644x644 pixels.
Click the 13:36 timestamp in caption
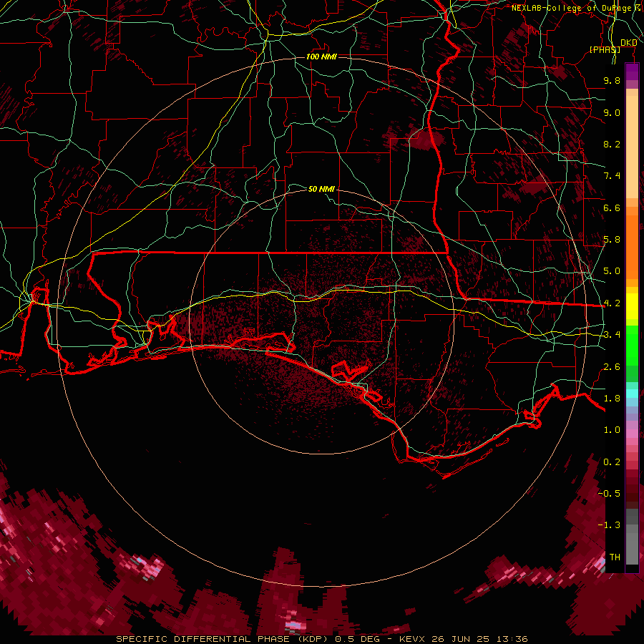[511, 639]
